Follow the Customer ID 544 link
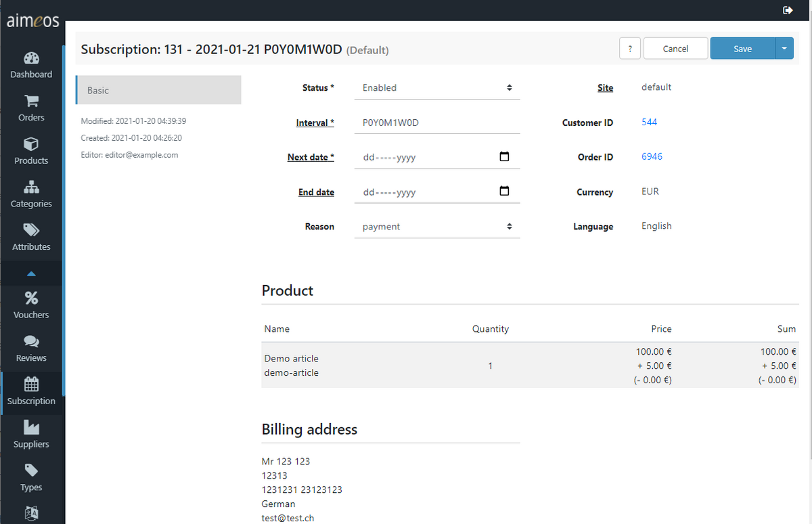The image size is (812, 524). (649, 122)
